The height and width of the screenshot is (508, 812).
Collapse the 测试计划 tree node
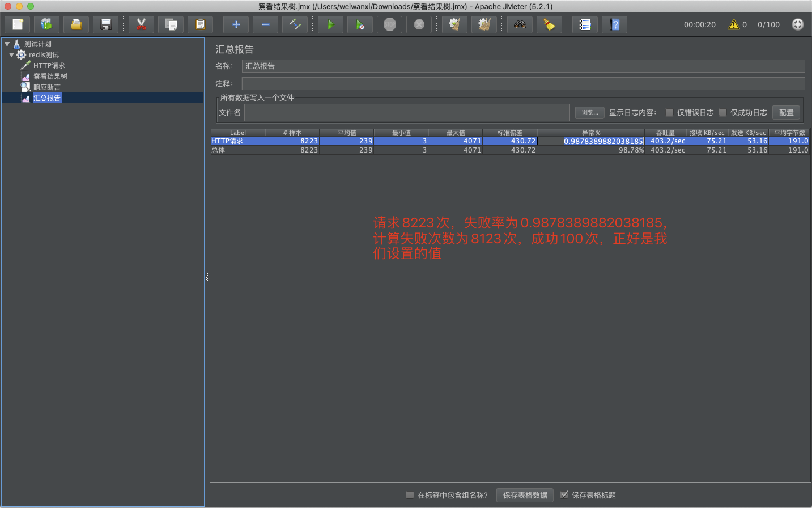(x=7, y=44)
